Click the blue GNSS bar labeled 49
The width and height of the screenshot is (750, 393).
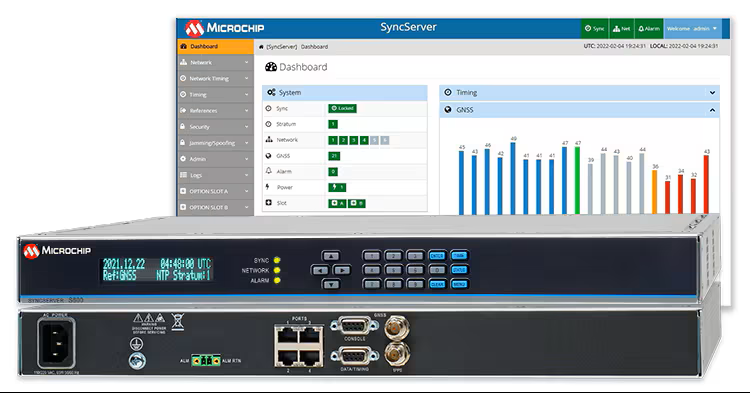coord(513,178)
